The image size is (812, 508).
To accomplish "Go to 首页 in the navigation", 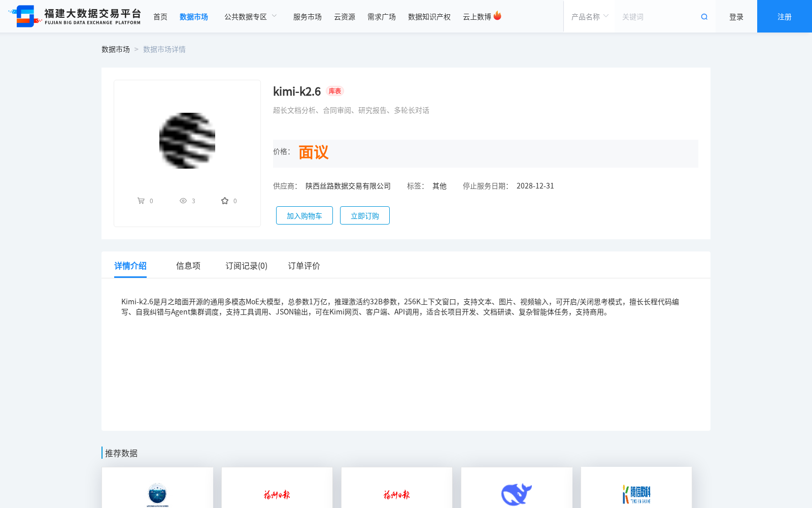I will [160, 17].
